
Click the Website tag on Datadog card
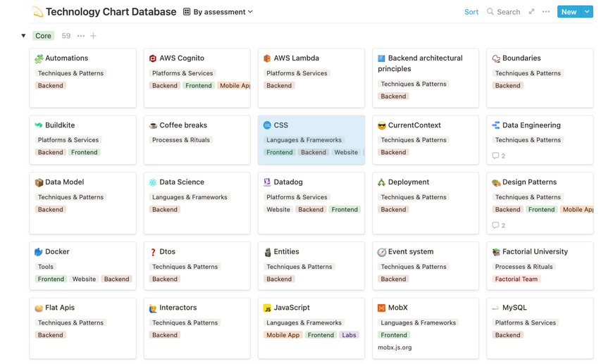pos(278,209)
